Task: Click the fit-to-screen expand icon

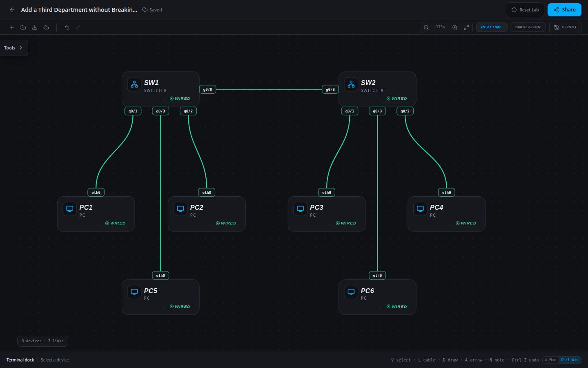Action: click(x=466, y=27)
